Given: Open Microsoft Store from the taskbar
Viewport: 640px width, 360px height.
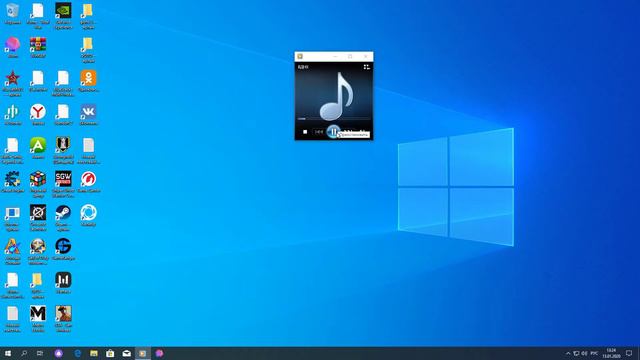Looking at the screenshot, I should (x=110, y=353).
